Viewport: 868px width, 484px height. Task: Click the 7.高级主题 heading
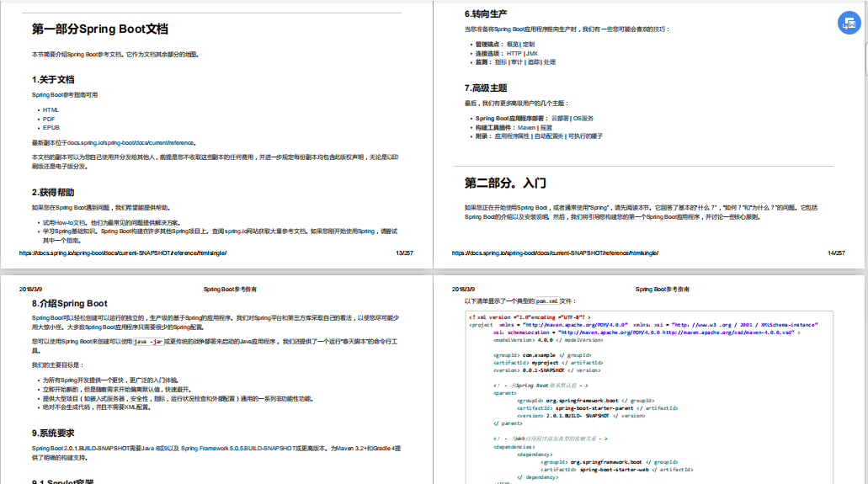[x=486, y=88]
